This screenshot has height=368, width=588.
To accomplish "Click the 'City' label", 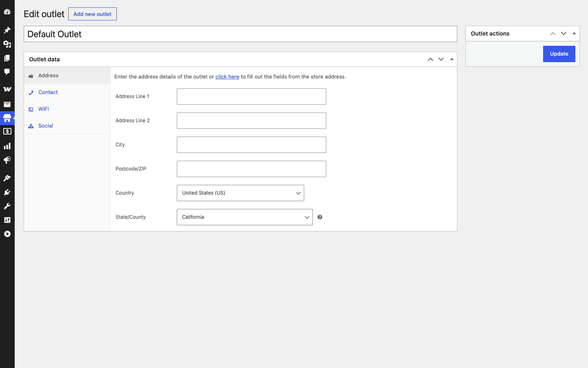I will pos(120,145).
